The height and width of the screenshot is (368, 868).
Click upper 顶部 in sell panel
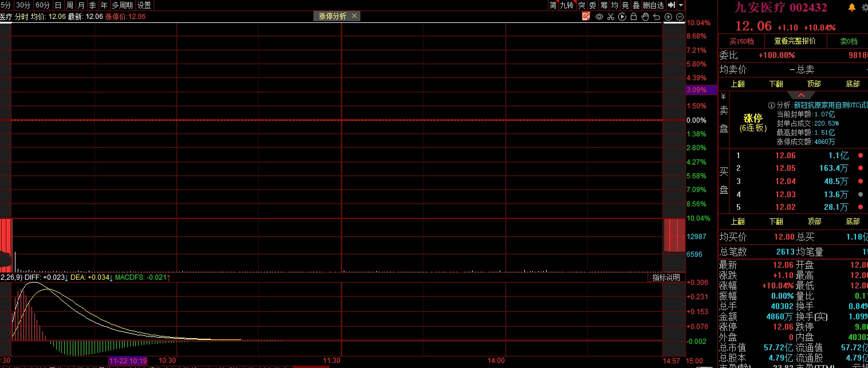click(x=814, y=84)
